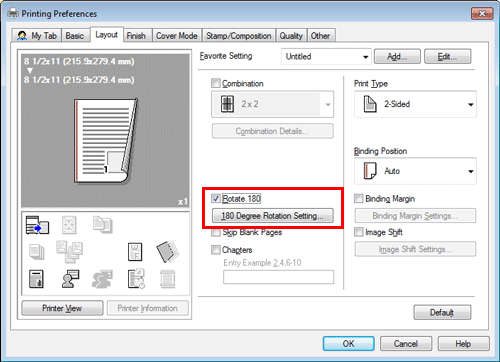Screen dimensions: 500x362
Task: Click the "Print Type" label
Action: pyautogui.click(x=371, y=84)
